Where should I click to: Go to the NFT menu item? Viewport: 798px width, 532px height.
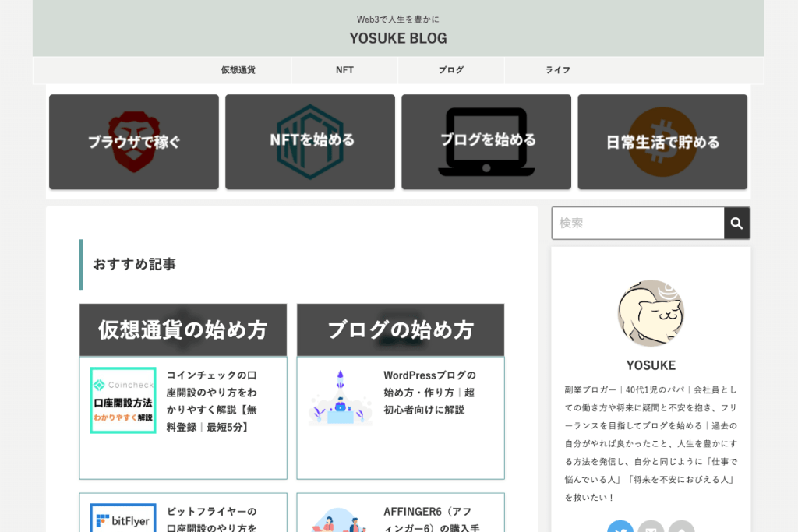point(344,70)
